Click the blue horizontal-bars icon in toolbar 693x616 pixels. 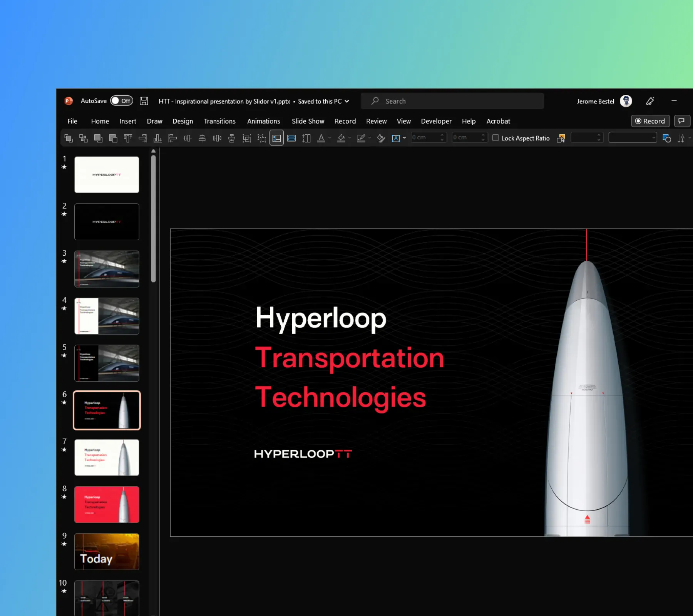click(291, 138)
